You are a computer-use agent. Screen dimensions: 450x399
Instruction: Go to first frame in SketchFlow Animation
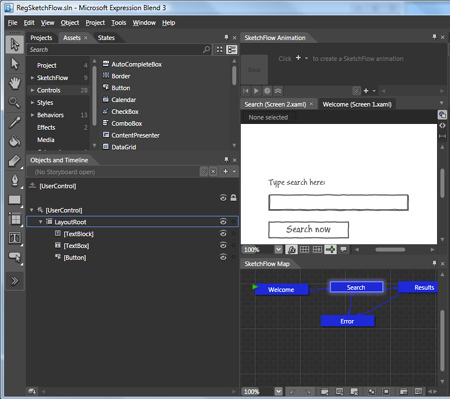(246, 91)
